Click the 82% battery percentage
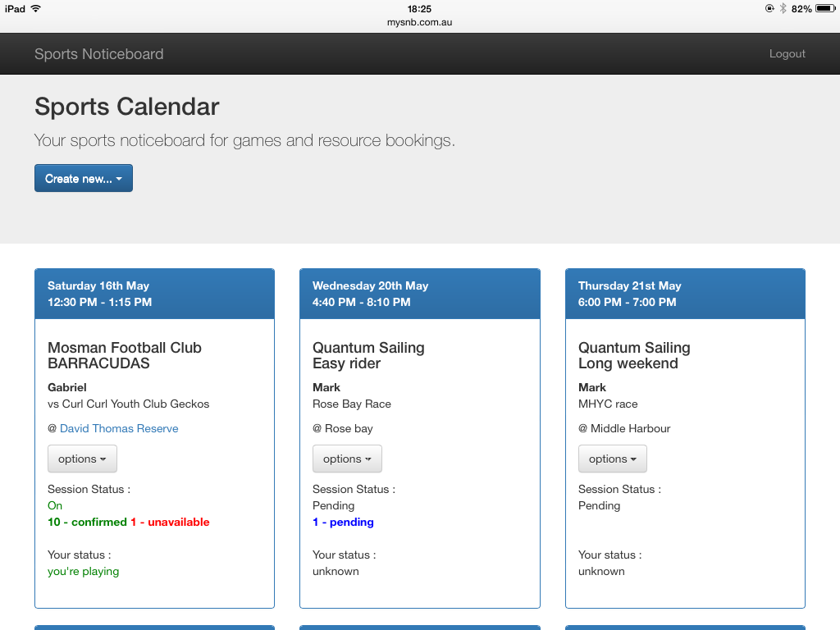Image resolution: width=840 pixels, height=630 pixels. [x=801, y=8]
